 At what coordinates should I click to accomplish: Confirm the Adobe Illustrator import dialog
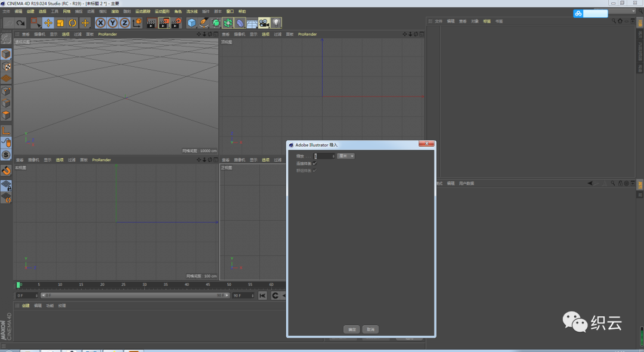coord(352,329)
